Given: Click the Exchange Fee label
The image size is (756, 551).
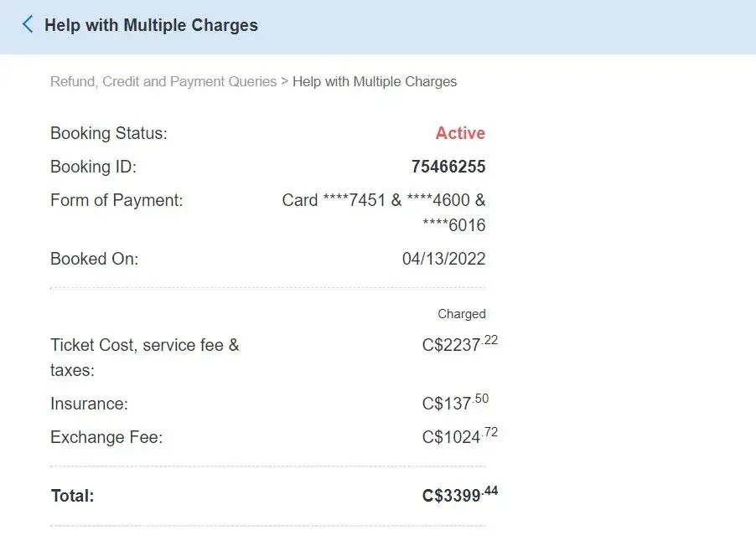Looking at the screenshot, I should pos(106,437).
